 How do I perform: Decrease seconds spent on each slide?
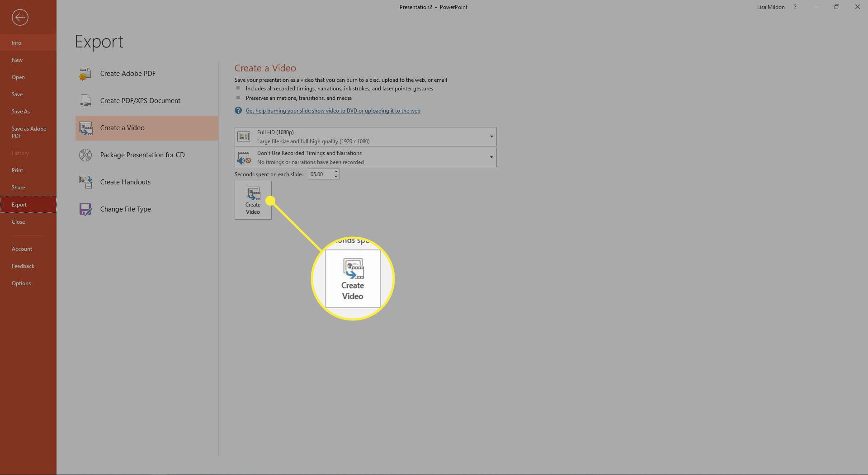point(336,177)
